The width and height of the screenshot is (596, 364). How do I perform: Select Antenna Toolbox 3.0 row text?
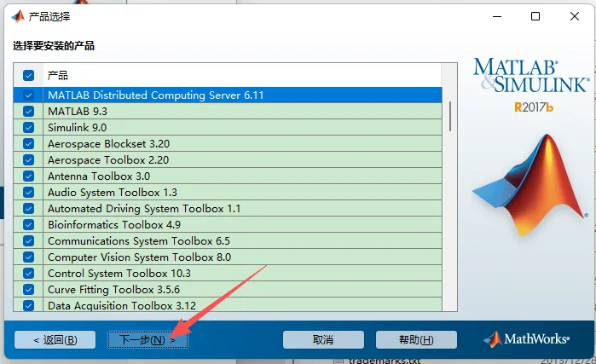[x=99, y=176]
